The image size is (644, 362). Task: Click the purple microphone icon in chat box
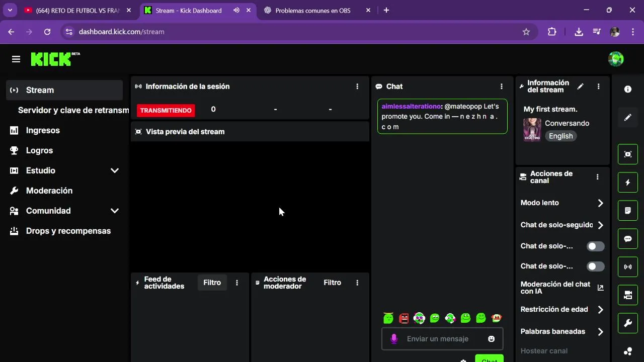click(394, 339)
